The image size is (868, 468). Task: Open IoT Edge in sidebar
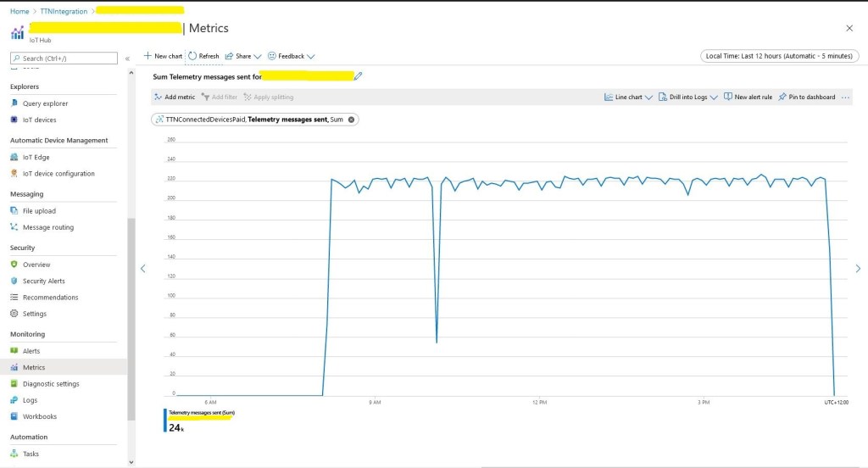coord(36,157)
